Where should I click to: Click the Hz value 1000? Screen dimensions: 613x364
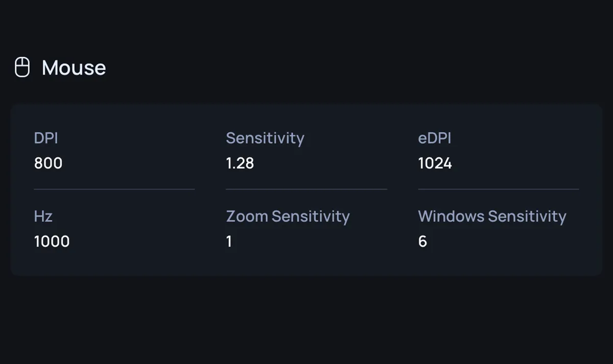coord(52,241)
